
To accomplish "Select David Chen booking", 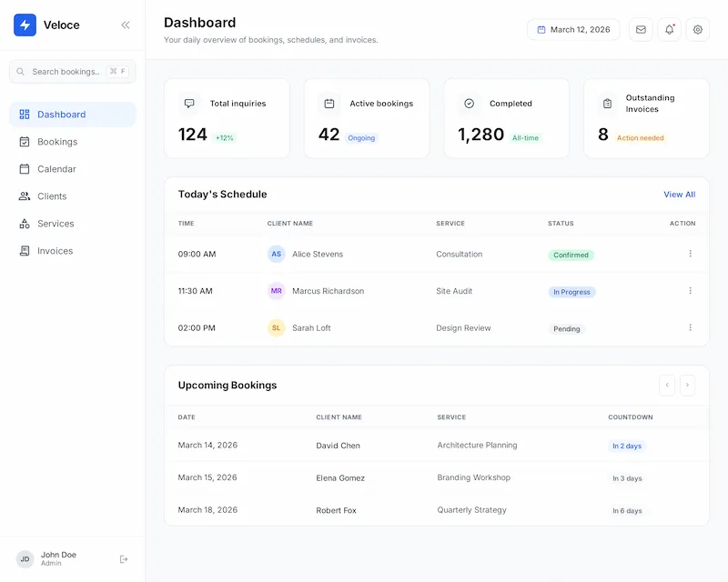I will pyautogui.click(x=338, y=446).
